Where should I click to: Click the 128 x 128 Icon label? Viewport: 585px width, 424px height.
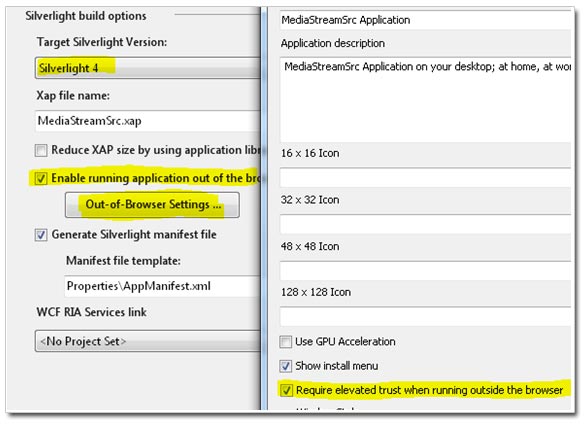click(316, 292)
